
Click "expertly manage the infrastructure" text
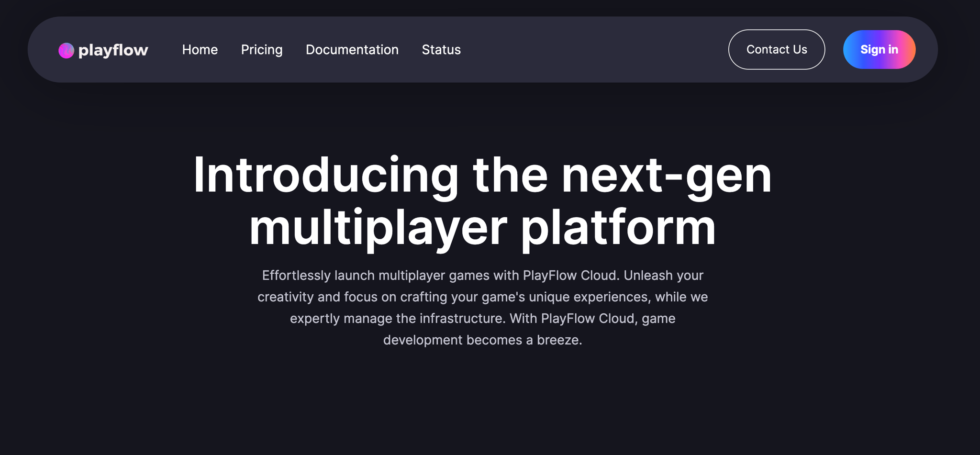pos(397,319)
